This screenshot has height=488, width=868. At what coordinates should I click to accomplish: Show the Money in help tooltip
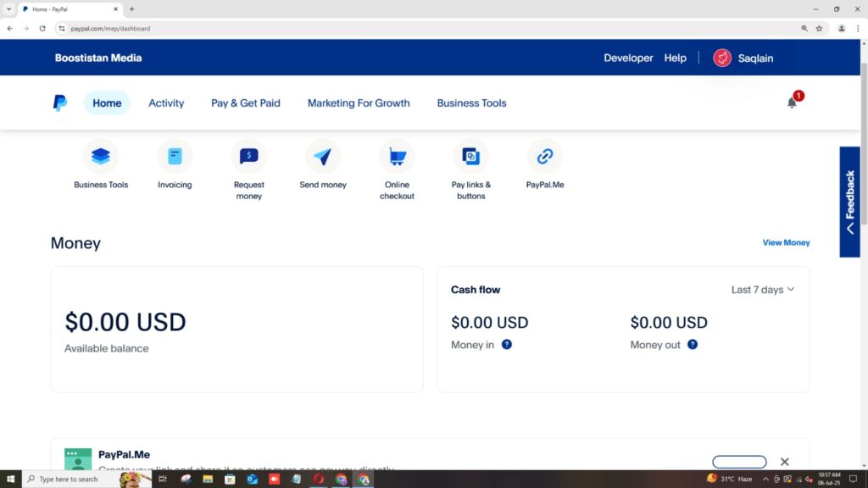point(507,345)
